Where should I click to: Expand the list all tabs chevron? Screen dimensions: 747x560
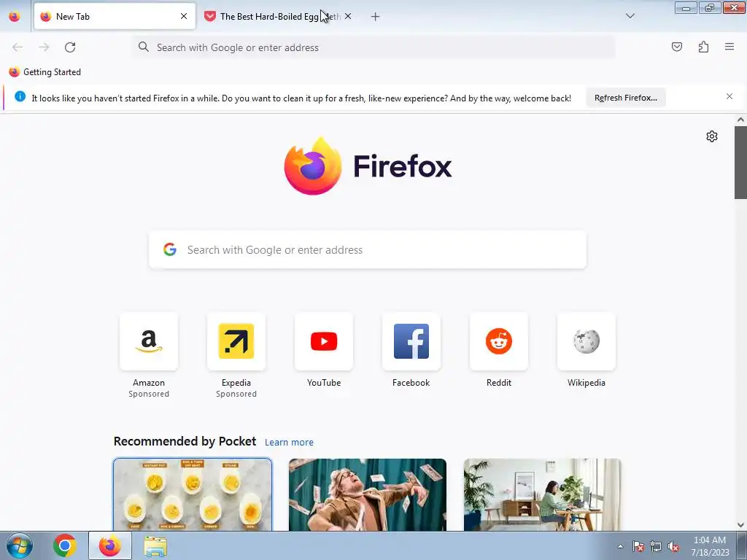[x=630, y=16]
